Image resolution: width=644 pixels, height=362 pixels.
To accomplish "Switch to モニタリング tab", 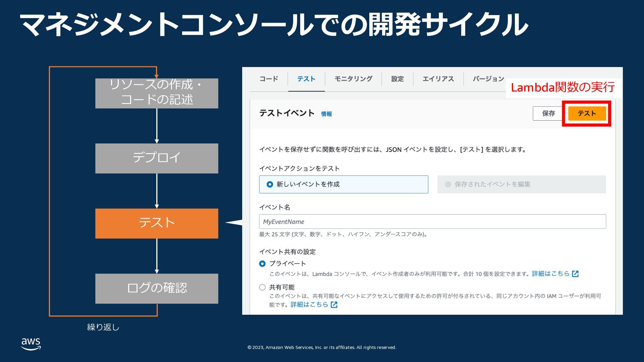I will point(353,79).
